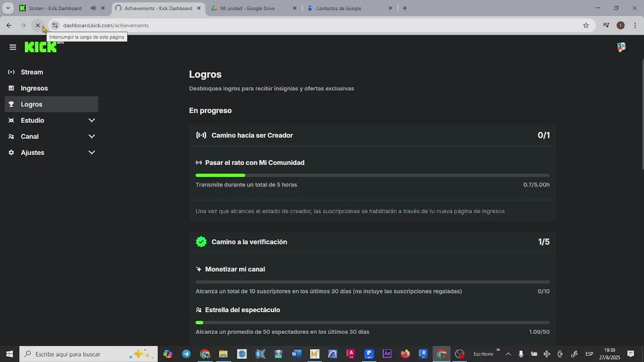Open Telegram from the taskbar
Viewport: 644px width, 362px height.
pyautogui.click(x=186, y=354)
